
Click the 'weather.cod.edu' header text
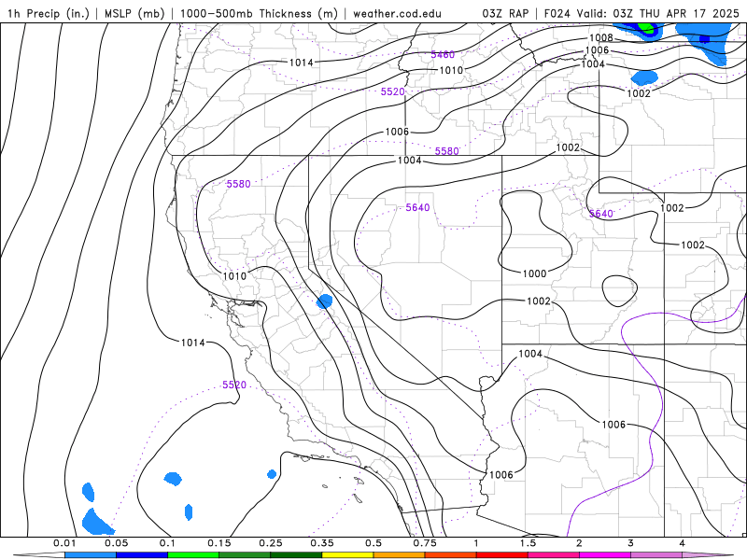[397, 13]
